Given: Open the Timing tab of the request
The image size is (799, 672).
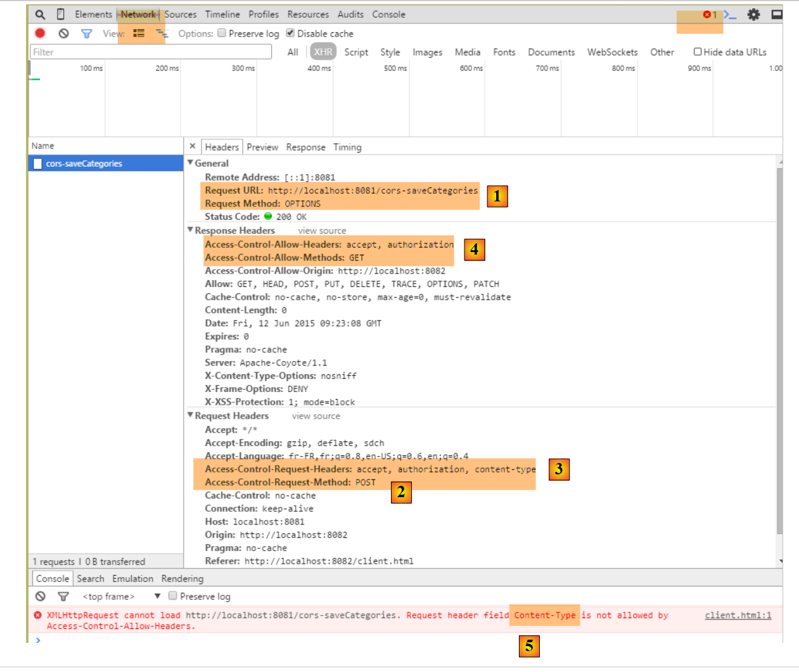Looking at the screenshot, I should (x=347, y=147).
